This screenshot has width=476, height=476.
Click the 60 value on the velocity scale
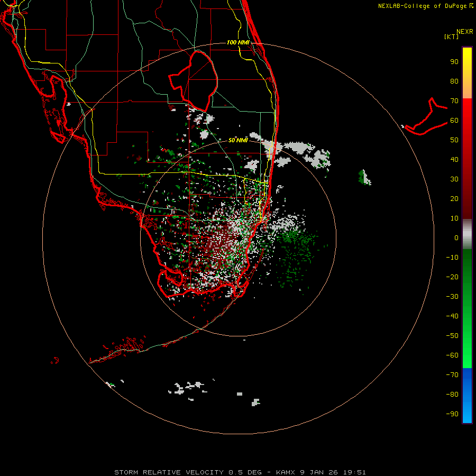coord(454,121)
